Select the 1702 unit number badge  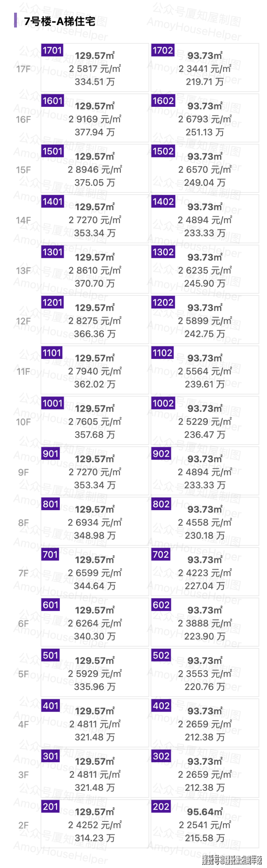pyautogui.click(x=163, y=50)
